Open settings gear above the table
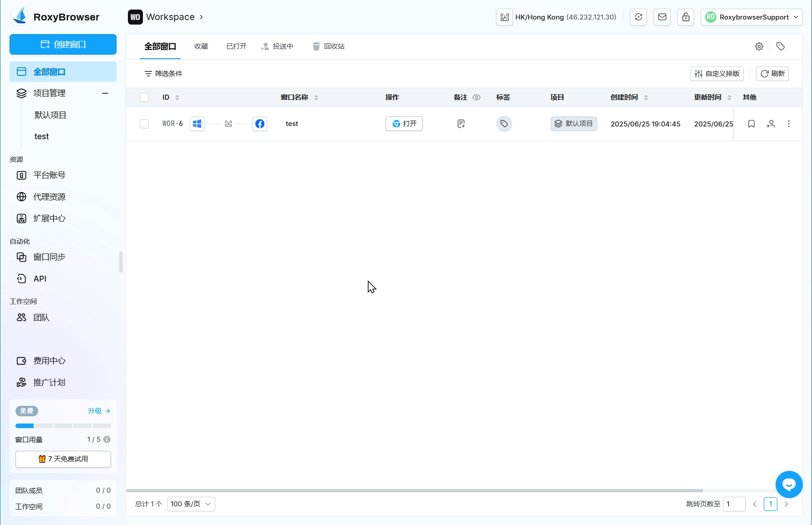812x525 pixels. 759,46
